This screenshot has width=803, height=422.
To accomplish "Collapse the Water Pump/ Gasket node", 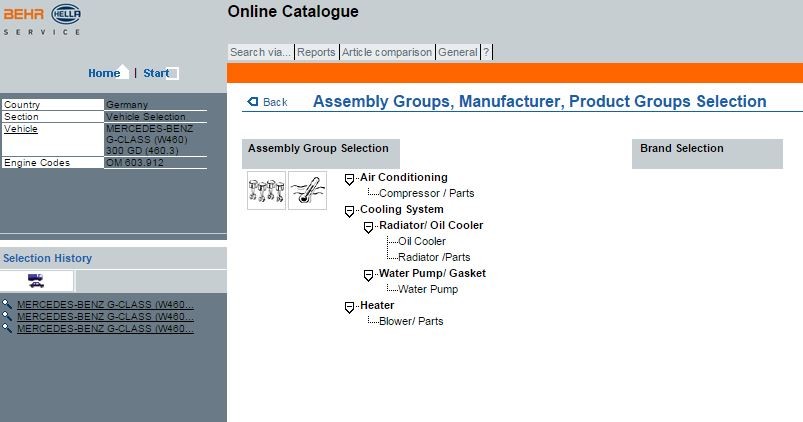I will tap(368, 275).
